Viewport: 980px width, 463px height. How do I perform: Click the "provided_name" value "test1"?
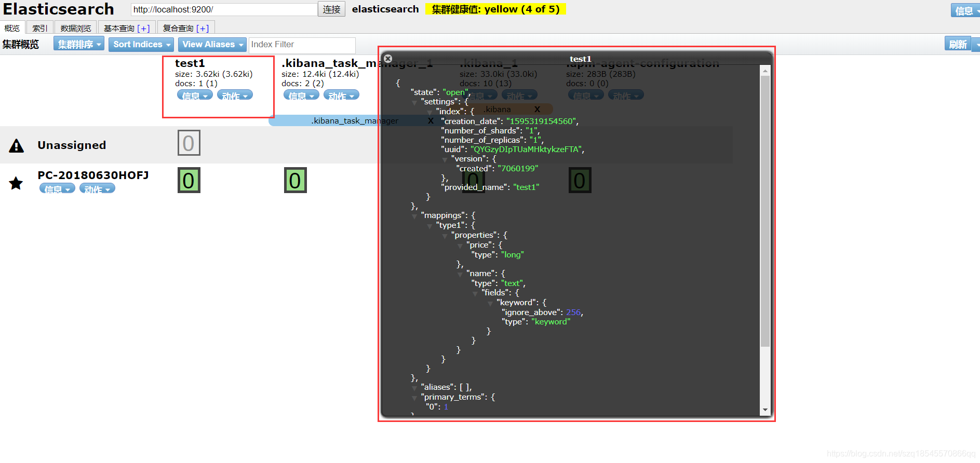pyautogui.click(x=526, y=187)
